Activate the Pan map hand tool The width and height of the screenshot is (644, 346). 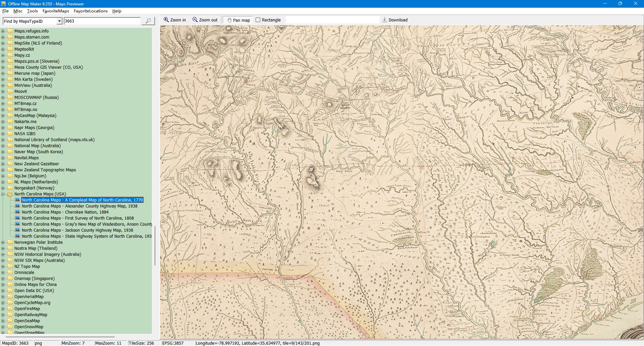[238, 20]
